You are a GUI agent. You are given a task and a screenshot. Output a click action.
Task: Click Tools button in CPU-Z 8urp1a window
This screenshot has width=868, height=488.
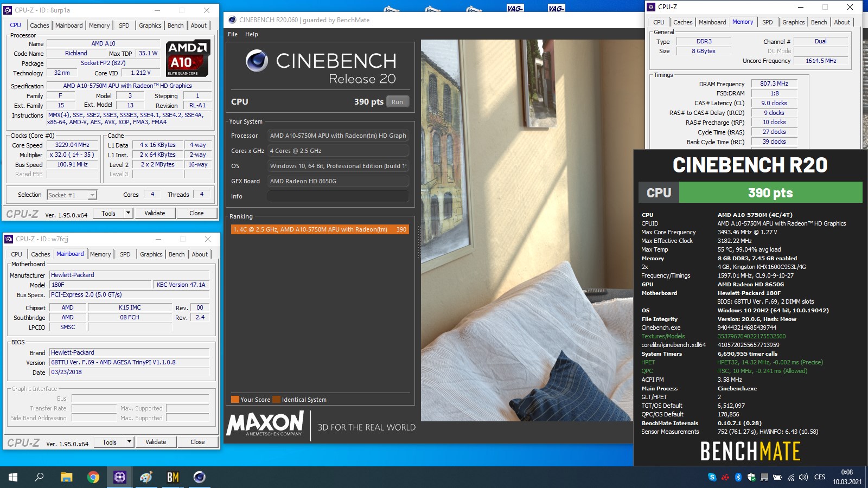(x=108, y=213)
